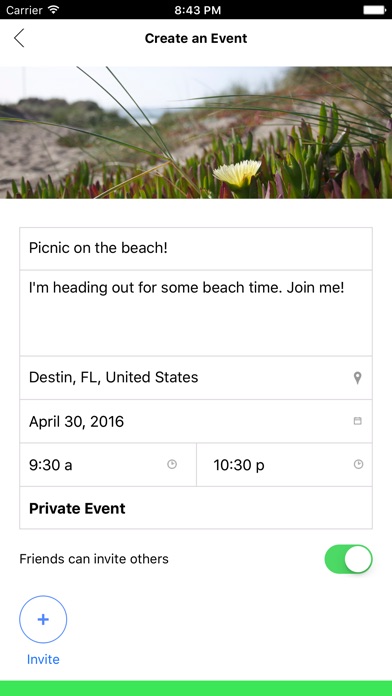Edit the Picnic on the beach! title field
The height and width of the screenshot is (696, 392).
coord(196,249)
